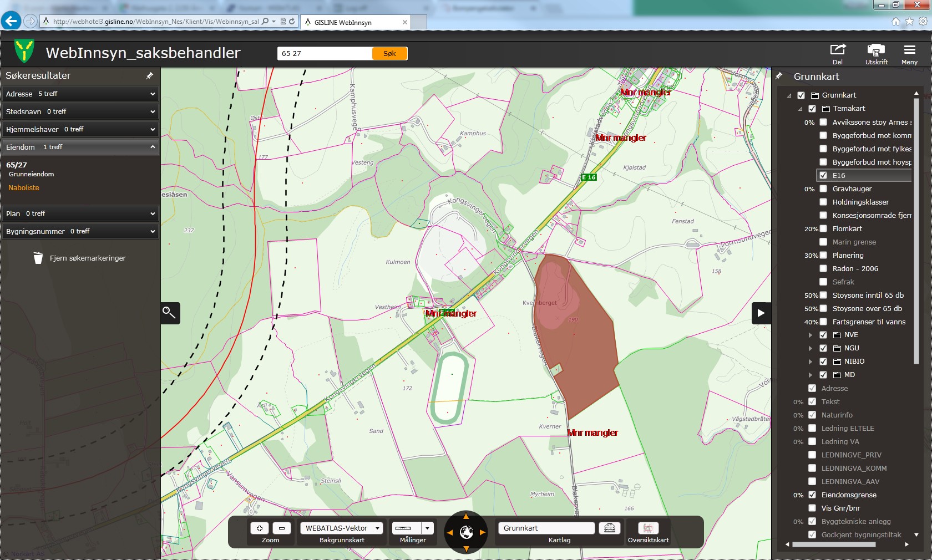Open the Meny hamburger menu
The height and width of the screenshot is (560, 932).
tap(909, 50)
